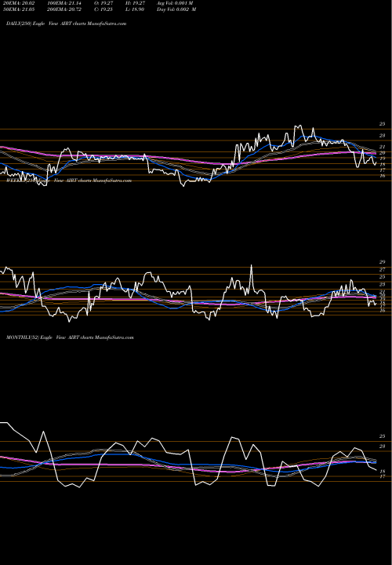Screen dimensions: 392x565
Task: Click the 25 axis label on the daily chart
Action: pyautogui.click(x=383, y=124)
